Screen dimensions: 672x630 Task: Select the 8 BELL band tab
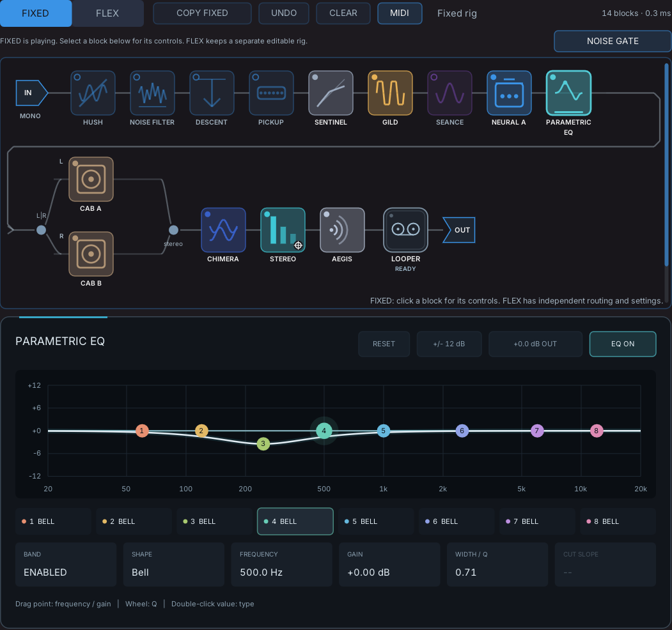pos(618,521)
